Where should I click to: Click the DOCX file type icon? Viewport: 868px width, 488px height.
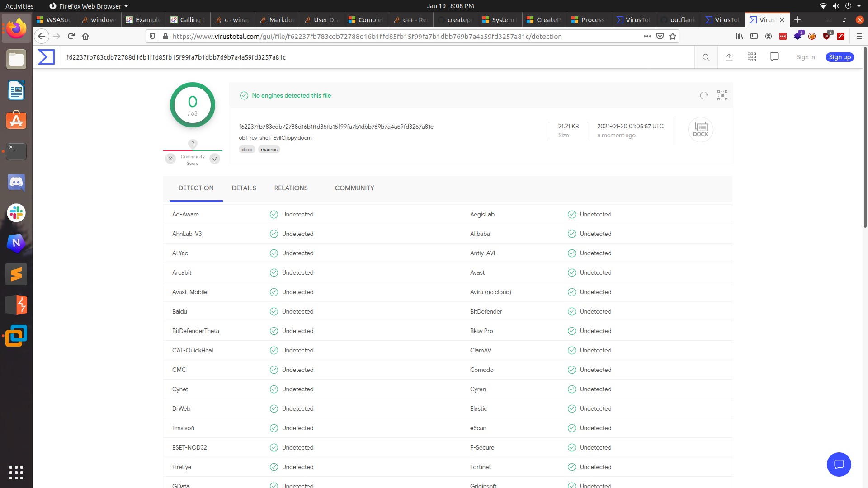[x=701, y=130]
